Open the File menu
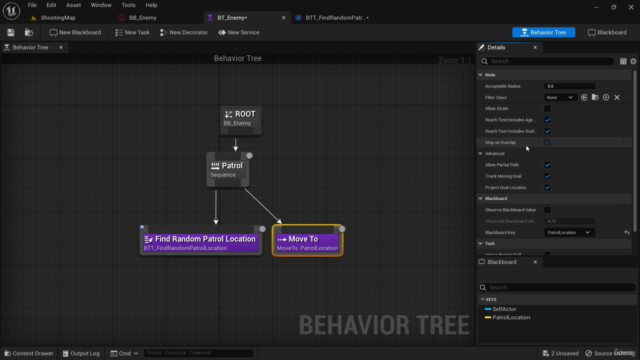The height and width of the screenshot is (360, 640). (x=32, y=5)
